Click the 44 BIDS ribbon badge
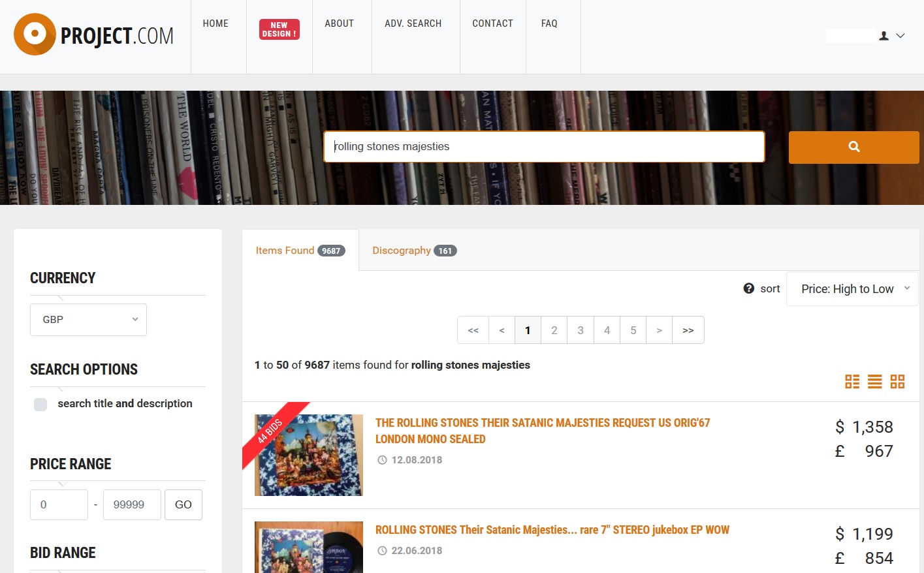924x573 pixels. pyautogui.click(x=270, y=431)
